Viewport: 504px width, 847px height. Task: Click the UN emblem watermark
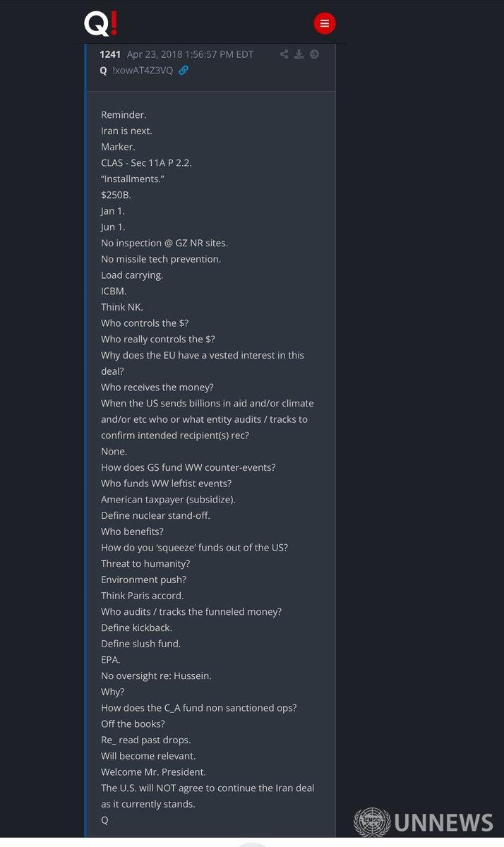pos(371,823)
